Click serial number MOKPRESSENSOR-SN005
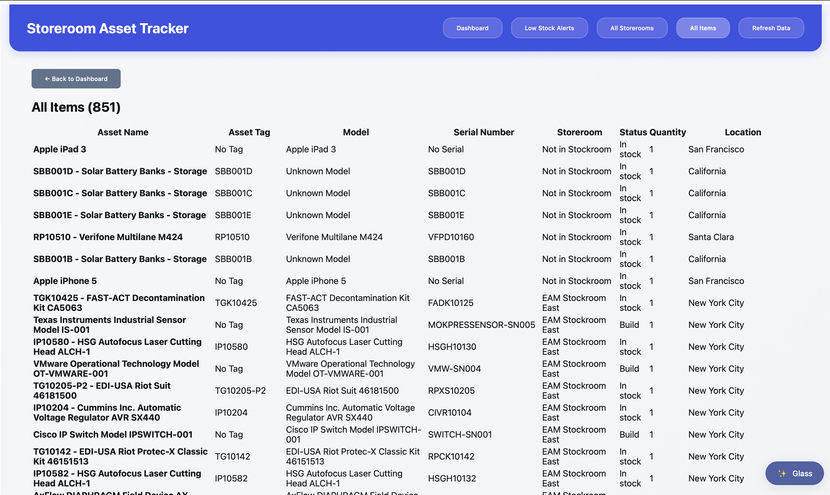Screen dimensions: 830x495 tap(481, 325)
